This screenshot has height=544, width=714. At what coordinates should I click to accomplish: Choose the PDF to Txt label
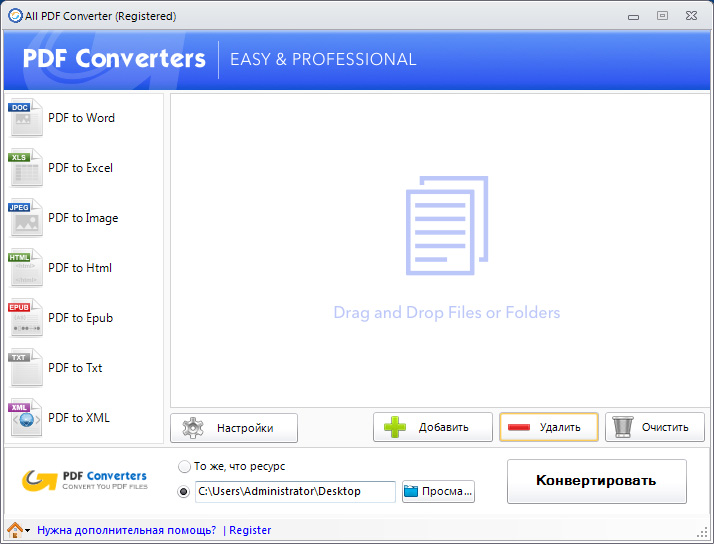click(x=75, y=368)
